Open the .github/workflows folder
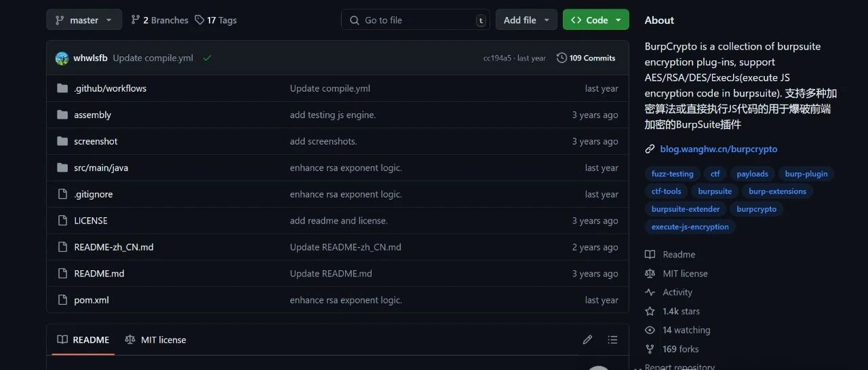 pyautogui.click(x=110, y=88)
